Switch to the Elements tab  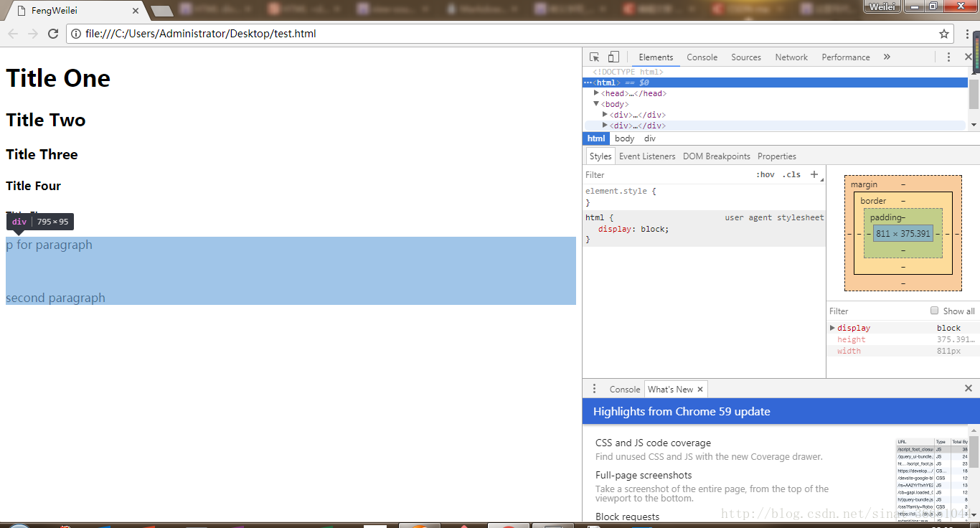point(656,57)
